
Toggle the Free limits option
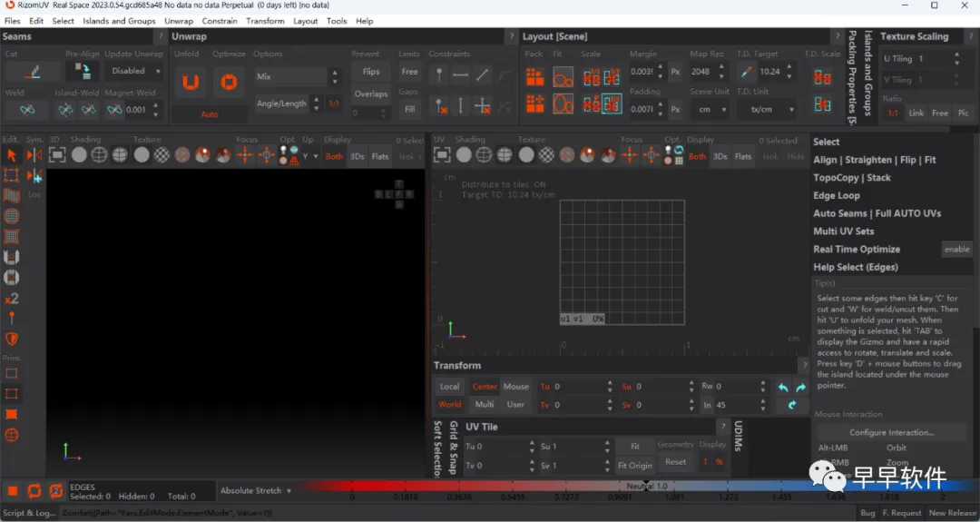(x=409, y=72)
